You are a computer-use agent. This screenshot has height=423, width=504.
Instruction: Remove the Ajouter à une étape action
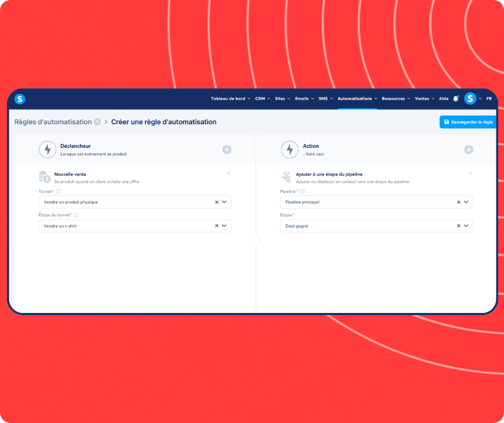tap(470, 173)
